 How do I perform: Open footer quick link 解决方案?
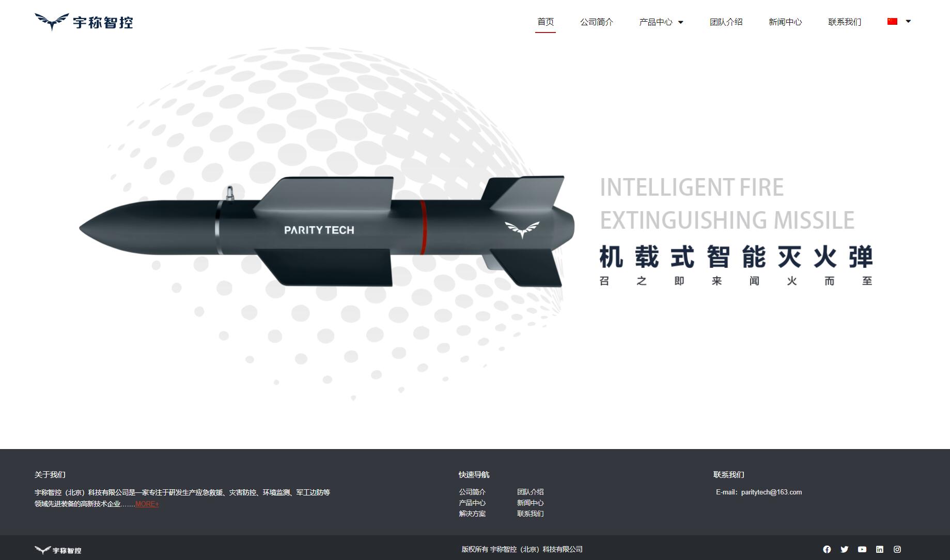tap(472, 514)
